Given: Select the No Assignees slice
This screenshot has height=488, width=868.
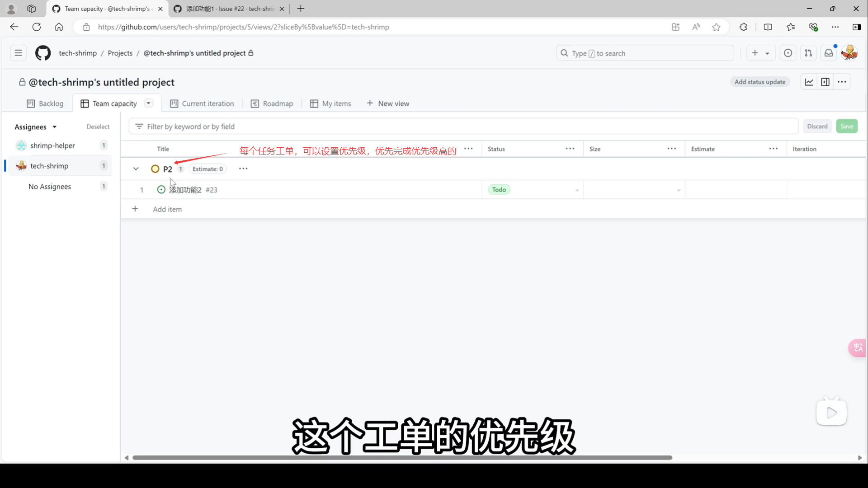Looking at the screenshot, I should point(50,187).
